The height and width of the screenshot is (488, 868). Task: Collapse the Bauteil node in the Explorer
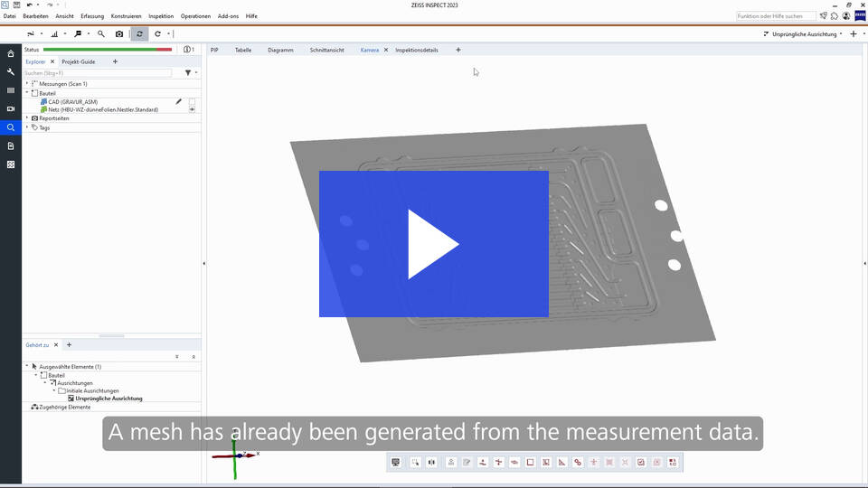click(x=27, y=93)
